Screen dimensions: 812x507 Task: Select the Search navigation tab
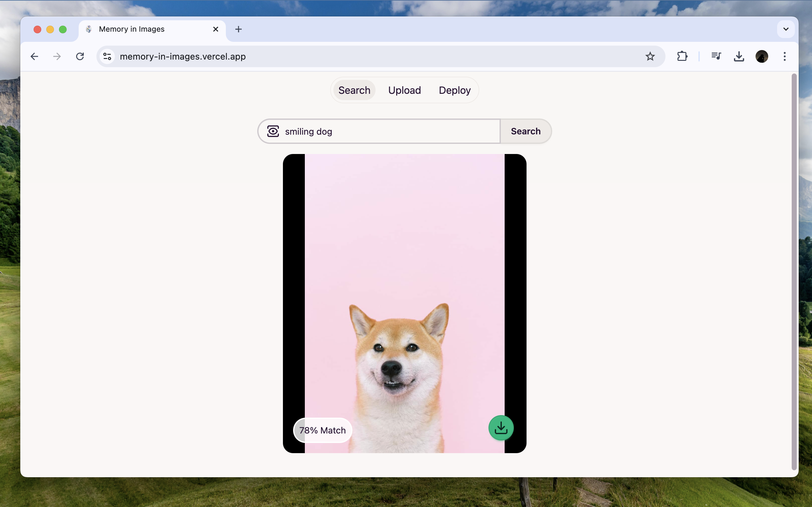[354, 90]
